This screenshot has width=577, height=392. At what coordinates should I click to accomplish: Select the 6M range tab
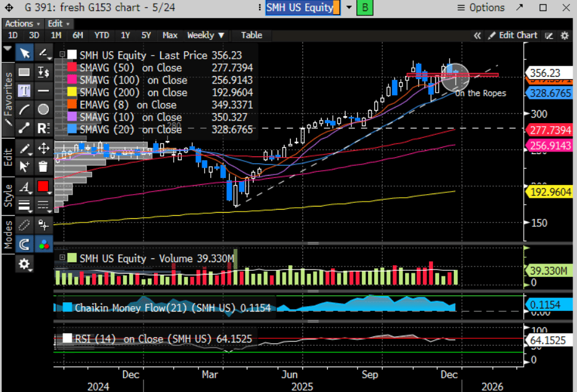tap(78, 35)
